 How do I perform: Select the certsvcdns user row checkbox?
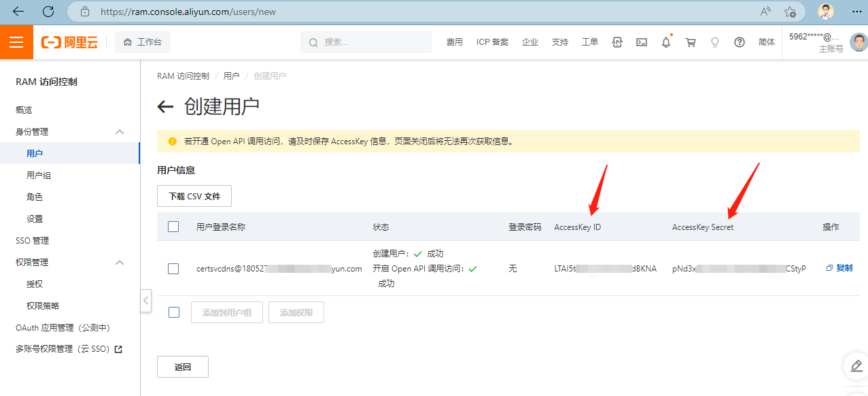(173, 267)
